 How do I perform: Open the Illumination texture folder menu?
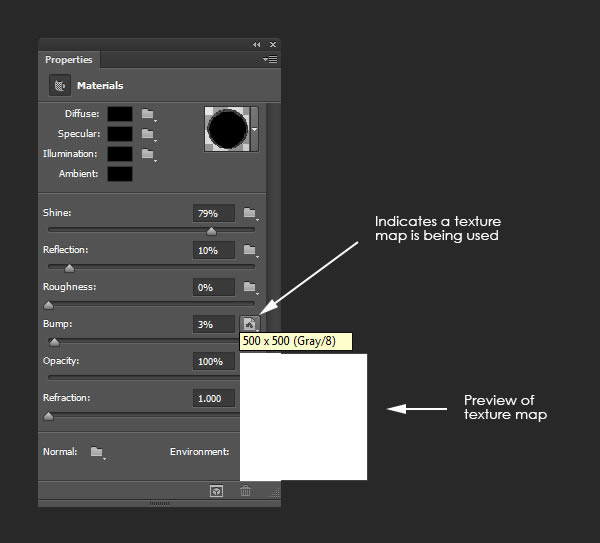148,154
